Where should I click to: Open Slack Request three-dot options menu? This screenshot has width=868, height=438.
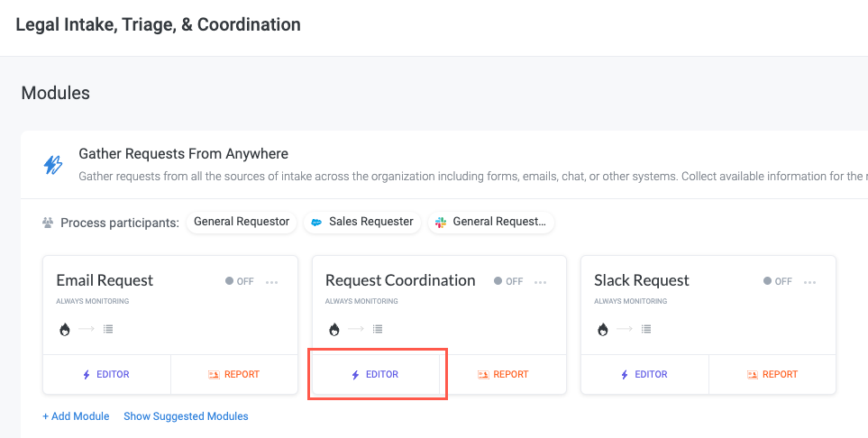pyautogui.click(x=809, y=282)
